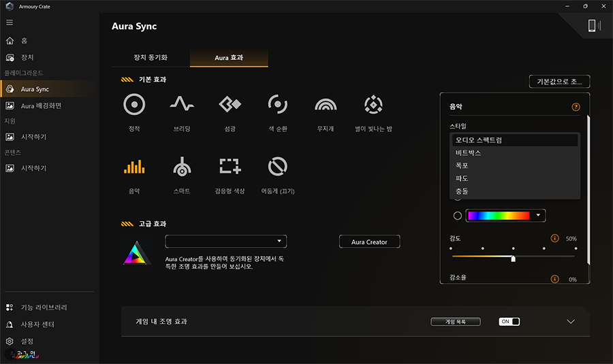Click the 0% 감소율 value
613x364 pixels.
coord(573,280)
